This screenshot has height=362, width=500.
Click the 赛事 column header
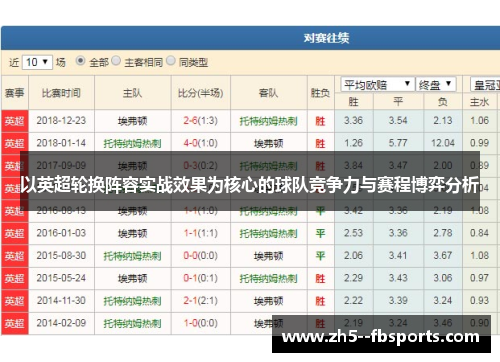14,93
